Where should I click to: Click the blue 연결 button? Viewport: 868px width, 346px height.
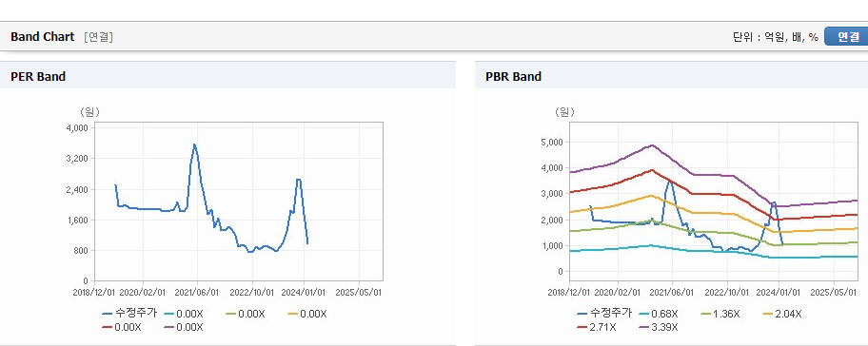pos(846,36)
